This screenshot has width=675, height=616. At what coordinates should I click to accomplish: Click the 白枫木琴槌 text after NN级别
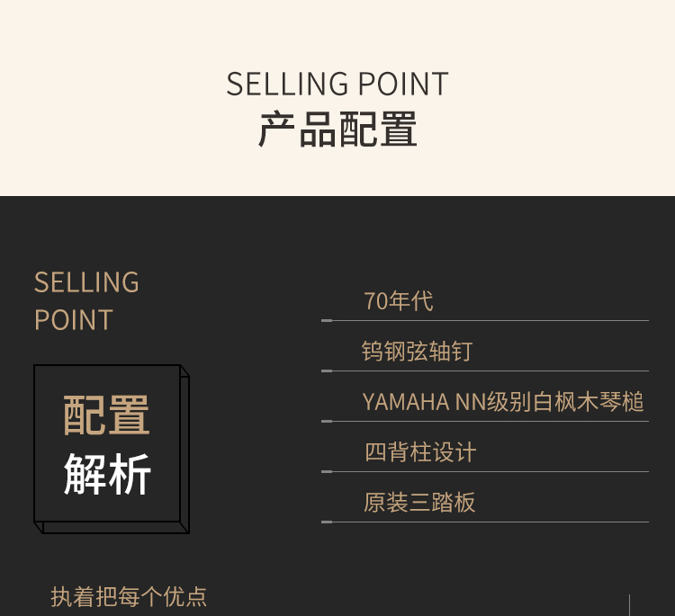click(589, 402)
